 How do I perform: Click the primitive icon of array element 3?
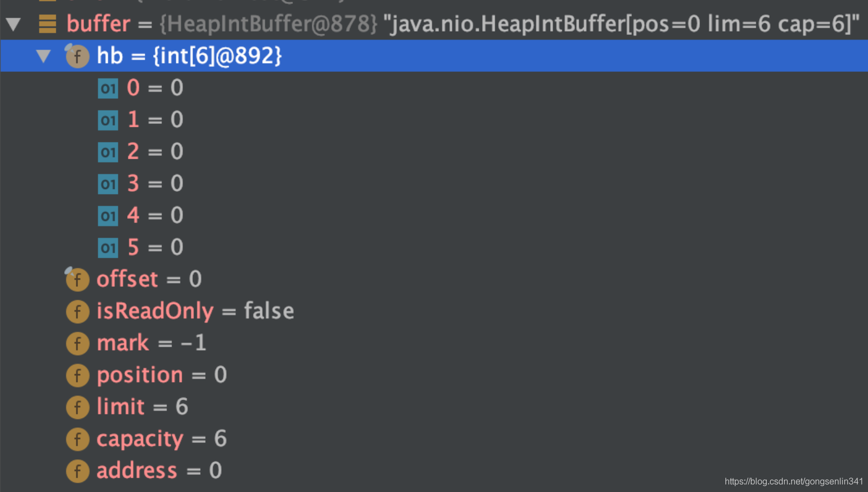coord(108,184)
